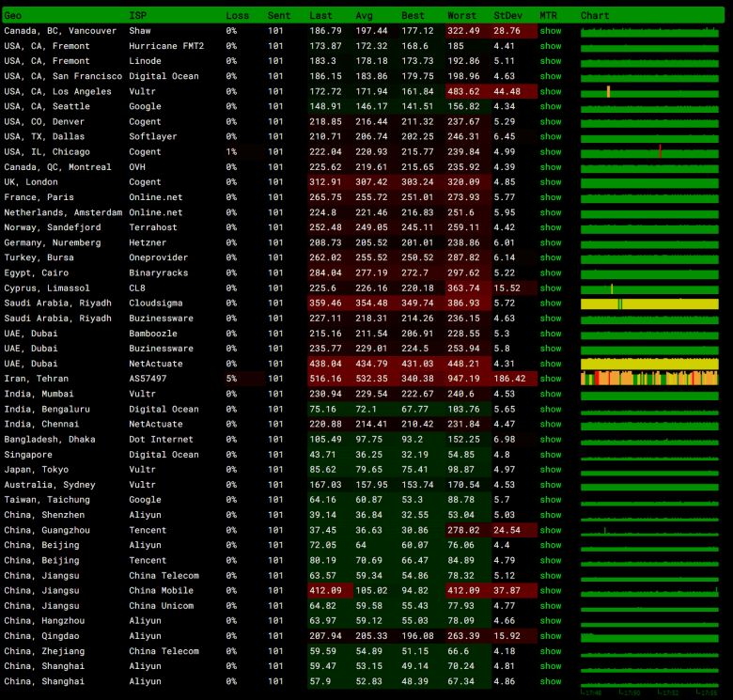
Task: Click 'China, Shenzhen' geo cell
Action: point(44,515)
